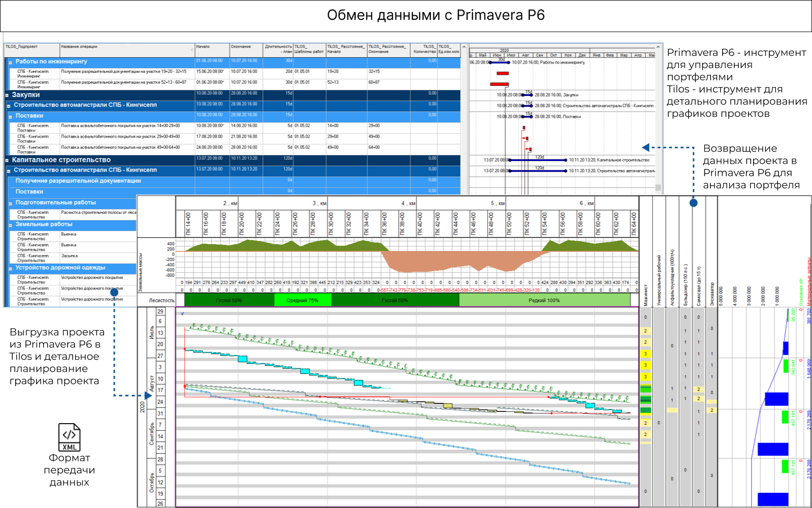Viewport: 812px width, 508px height.
Task: Click the 5, км distance header
Action: click(x=498, y=203)
